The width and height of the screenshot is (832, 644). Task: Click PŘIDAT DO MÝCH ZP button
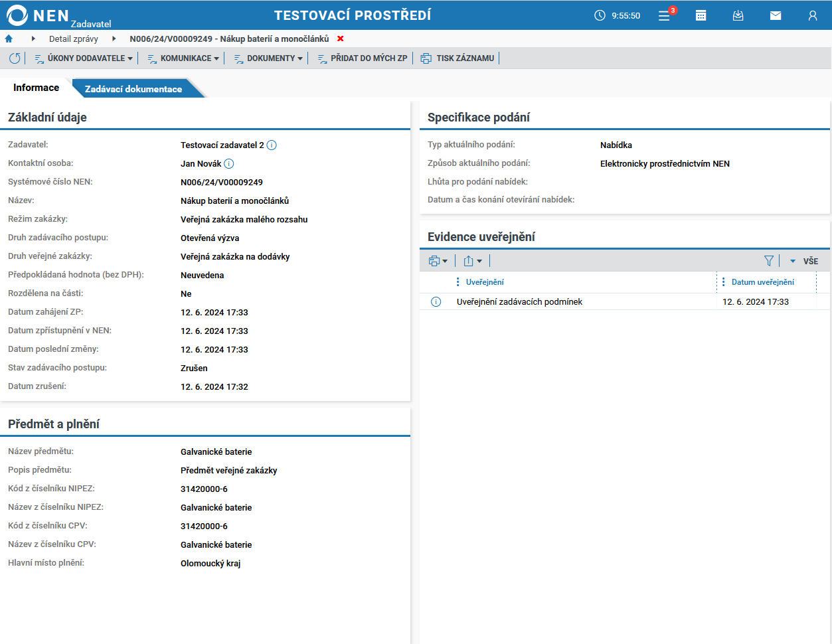[363, 58]
